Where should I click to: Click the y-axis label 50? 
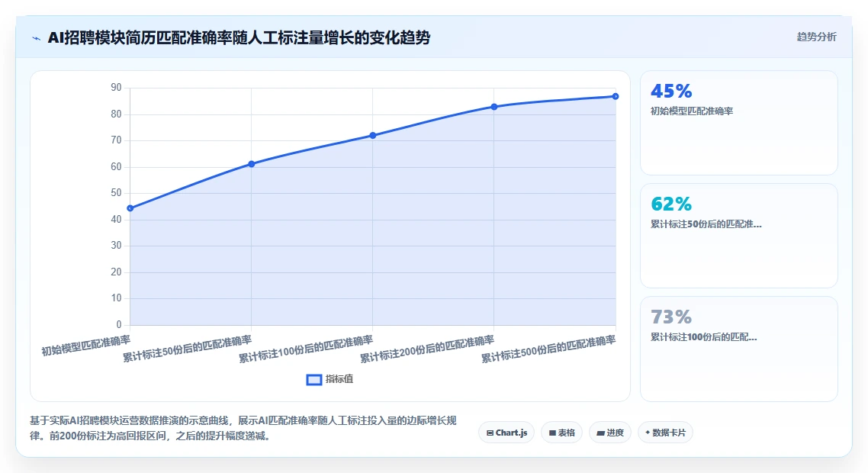tap(116, 193)
